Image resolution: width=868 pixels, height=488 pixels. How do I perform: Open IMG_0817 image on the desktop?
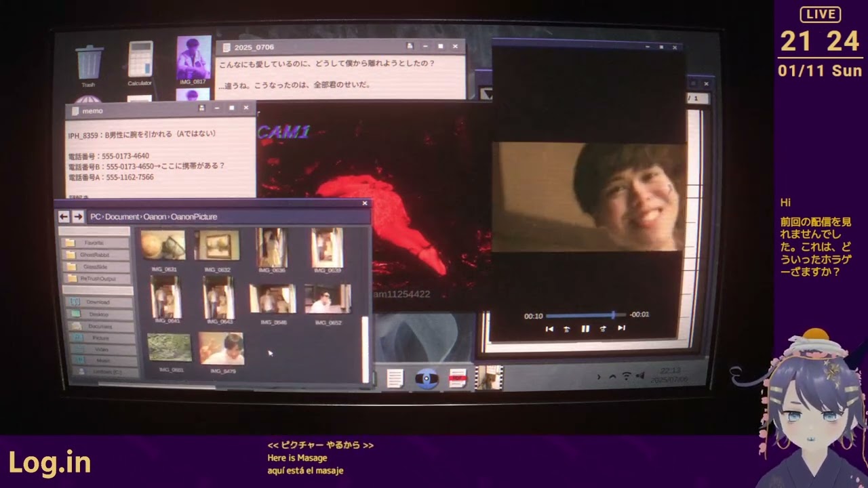coord(193,58)
